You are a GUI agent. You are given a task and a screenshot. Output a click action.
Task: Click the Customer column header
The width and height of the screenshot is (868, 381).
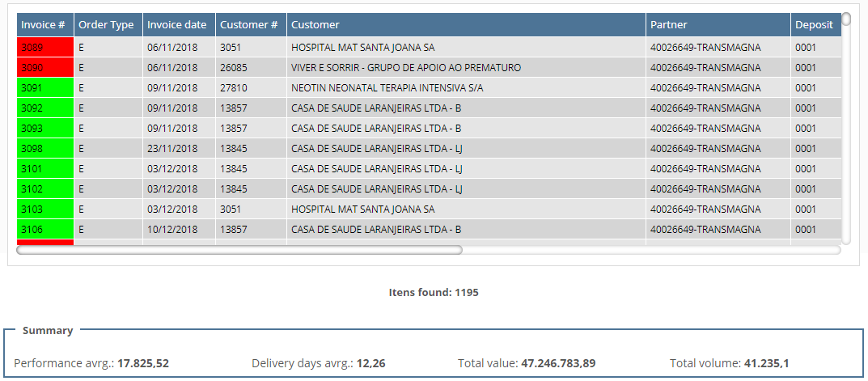pyautogui.click(x=465, y=25)
